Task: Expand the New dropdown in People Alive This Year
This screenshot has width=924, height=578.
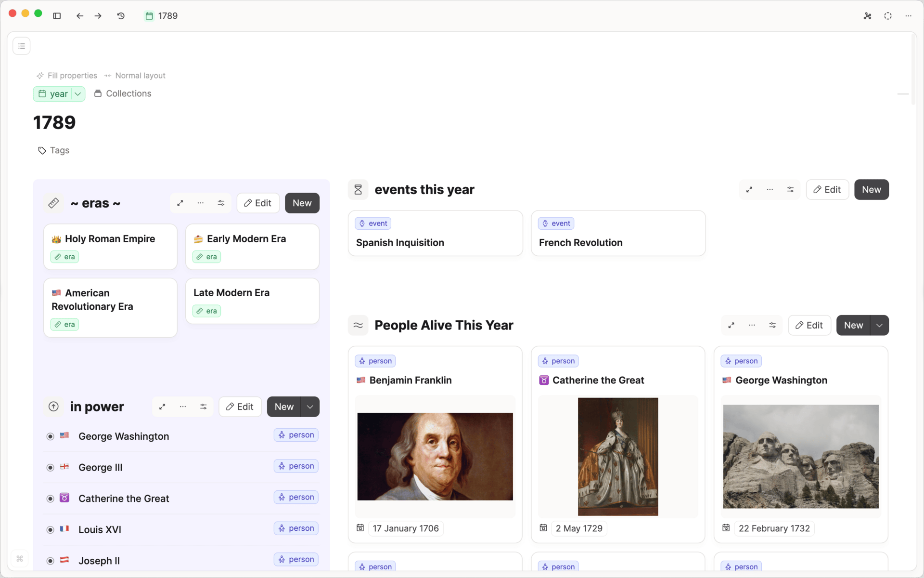Action: (x=879, y=326)
